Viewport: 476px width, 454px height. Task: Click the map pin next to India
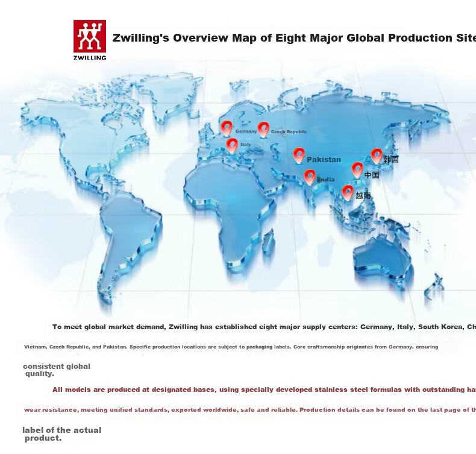[310, 177]
